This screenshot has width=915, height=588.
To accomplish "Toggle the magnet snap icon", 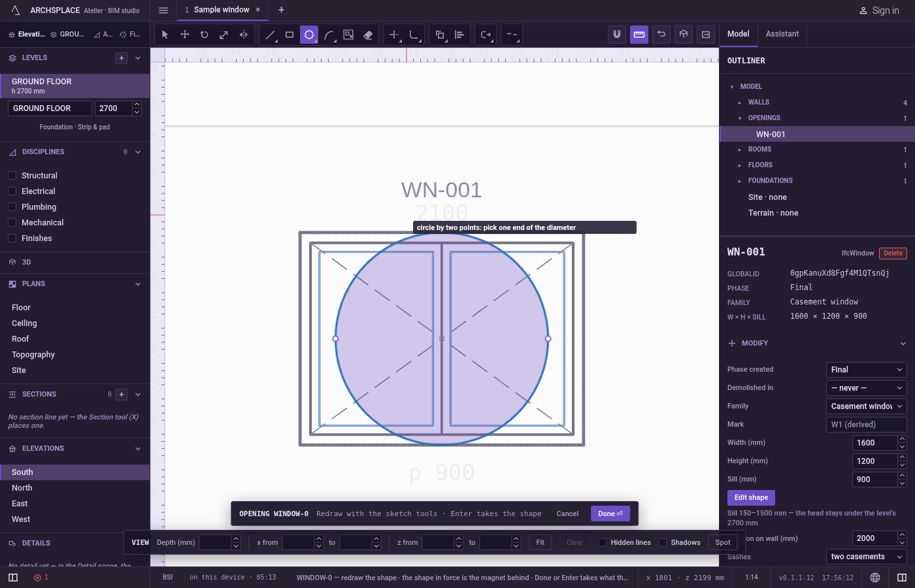I will [617, 34].
